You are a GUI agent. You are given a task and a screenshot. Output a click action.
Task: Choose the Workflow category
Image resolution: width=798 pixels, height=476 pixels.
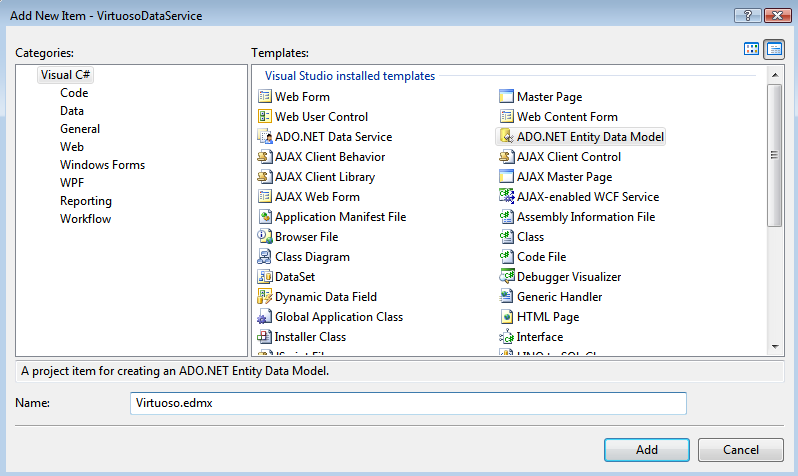click(x=86, y=218)
